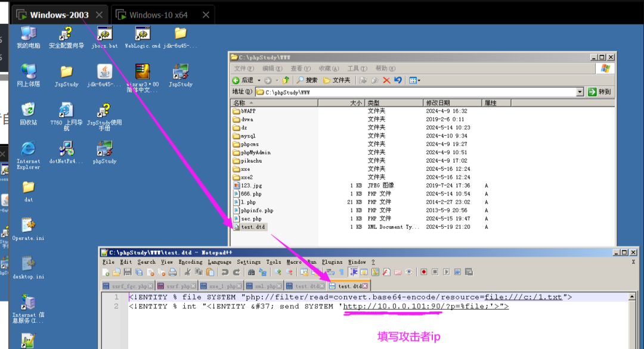This screenshot has width=644, height=349.
Task: Click the New file icon in Notepad++
Action: (106, 272)
